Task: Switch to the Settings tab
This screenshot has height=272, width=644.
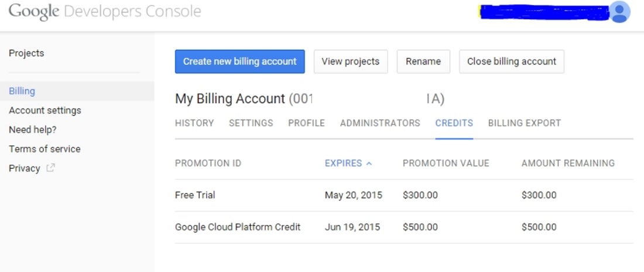Action: click(251, 123)
